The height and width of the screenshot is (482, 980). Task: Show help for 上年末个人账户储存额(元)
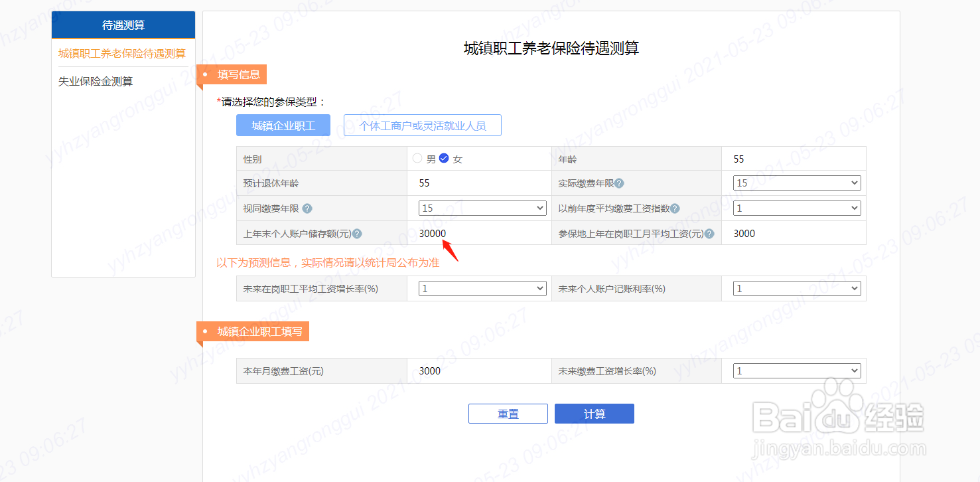coord(357,234)
